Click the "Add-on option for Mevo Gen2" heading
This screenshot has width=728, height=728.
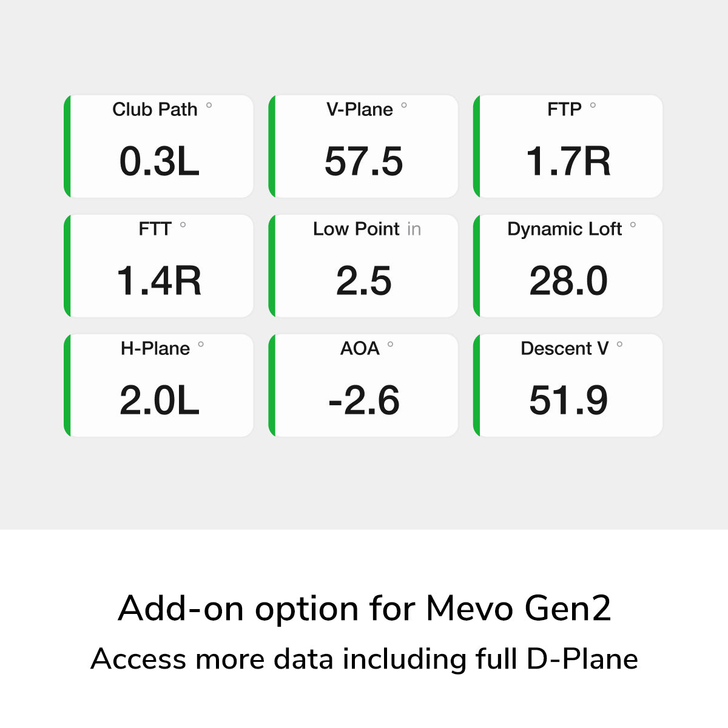(364, 608)
